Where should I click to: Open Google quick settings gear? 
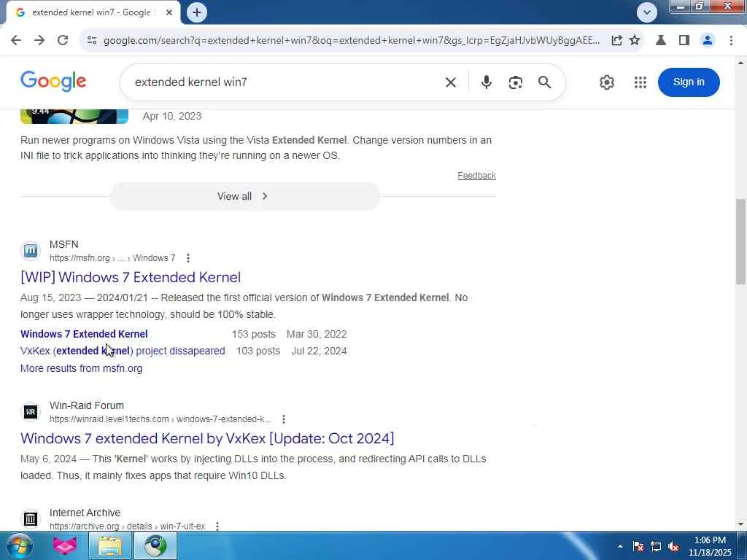tap(606, 82)
